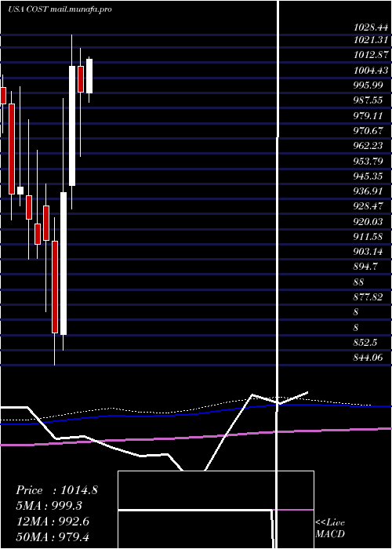Click the '5MA : 999.3' readout

49,506
